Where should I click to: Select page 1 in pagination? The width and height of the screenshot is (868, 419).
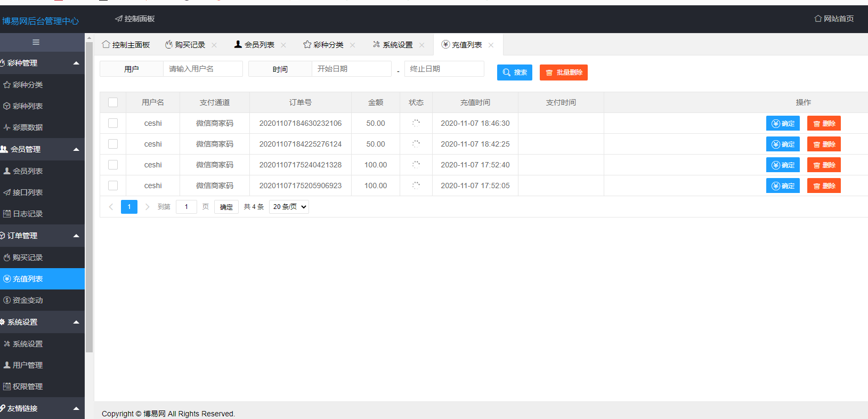click(129, 207)
